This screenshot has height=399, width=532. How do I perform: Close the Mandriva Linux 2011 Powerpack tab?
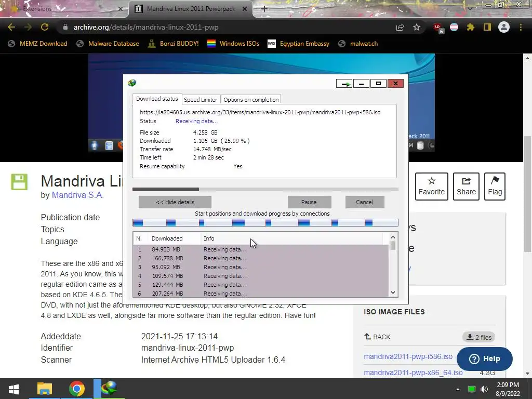pyautogui.click(x=245, y=9)
